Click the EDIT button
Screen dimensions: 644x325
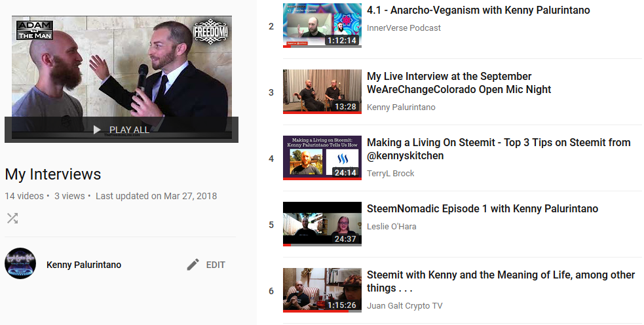tap(206, 265)
